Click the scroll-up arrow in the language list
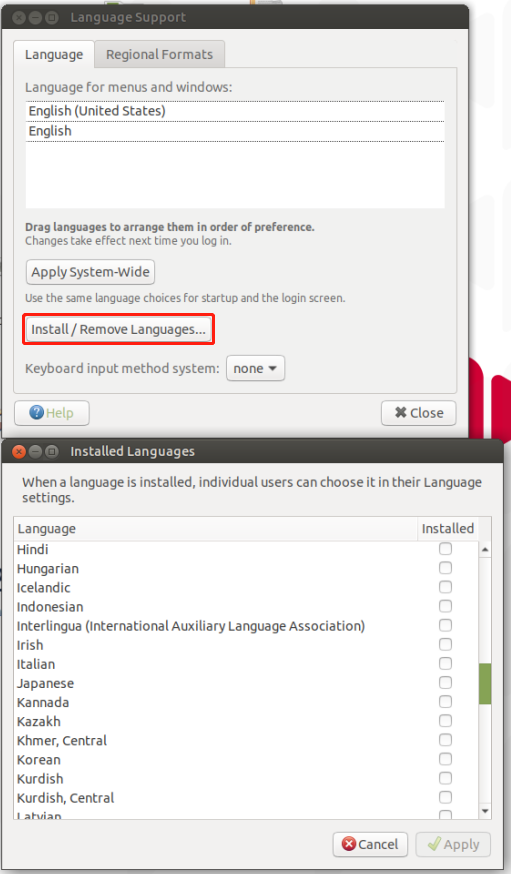 tap(485, 549)
